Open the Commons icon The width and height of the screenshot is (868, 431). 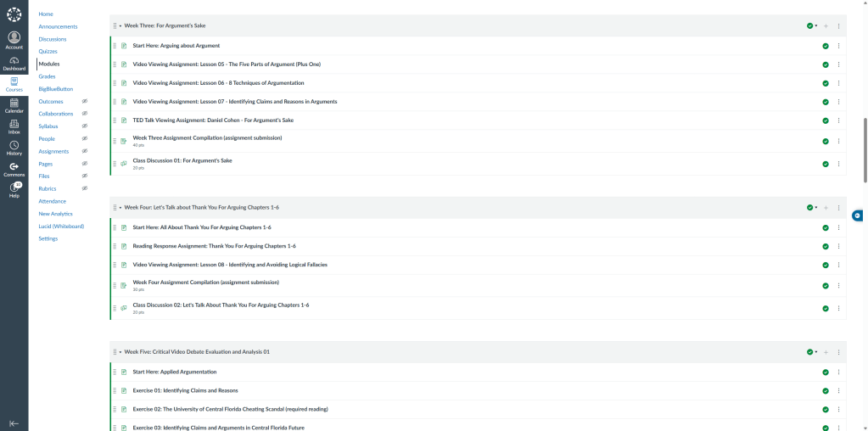pos(14,169)
